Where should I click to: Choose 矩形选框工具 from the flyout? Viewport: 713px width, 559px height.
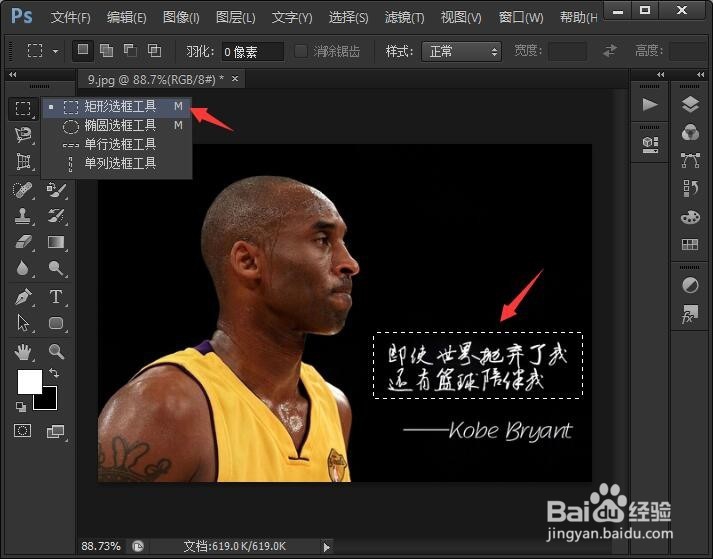tap(116, 107)
